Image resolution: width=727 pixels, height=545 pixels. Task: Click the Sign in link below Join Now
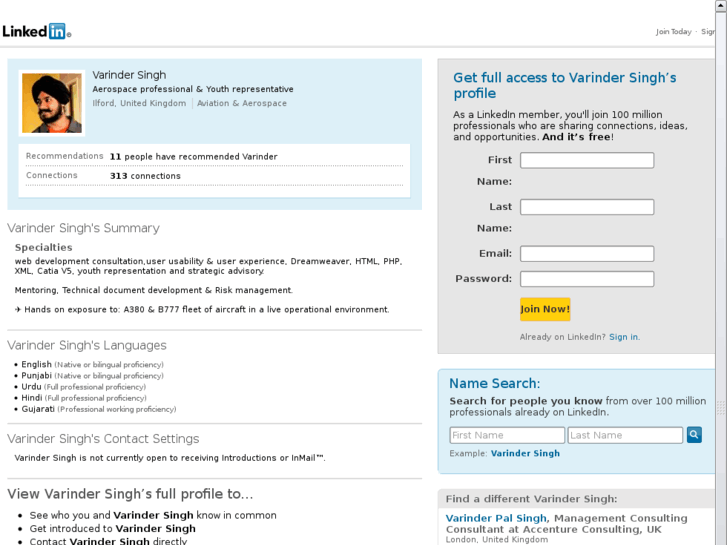tap(623, 337)
